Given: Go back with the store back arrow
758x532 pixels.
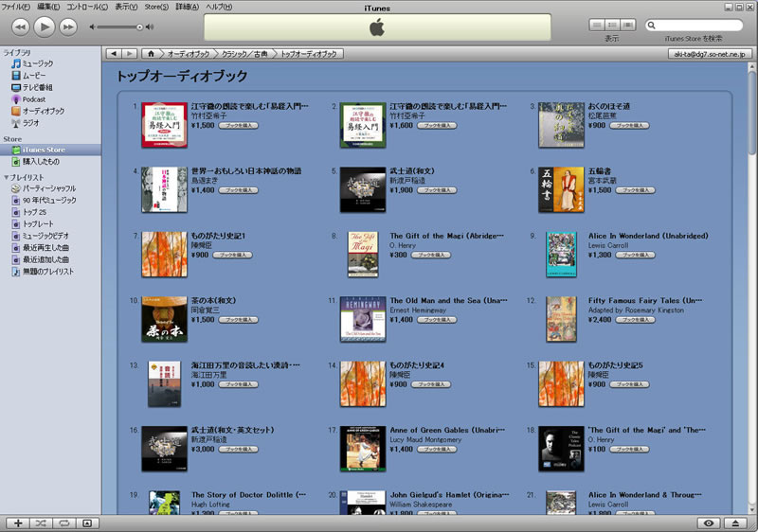Looking at the screenshot, I should (113, 54).
